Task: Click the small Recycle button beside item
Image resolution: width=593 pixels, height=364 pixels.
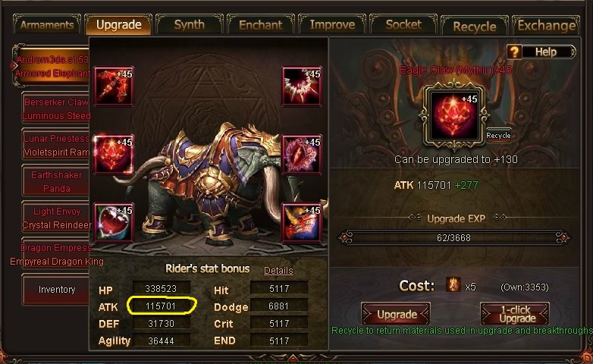Action: pyautogui.click(x=498, y=136)
